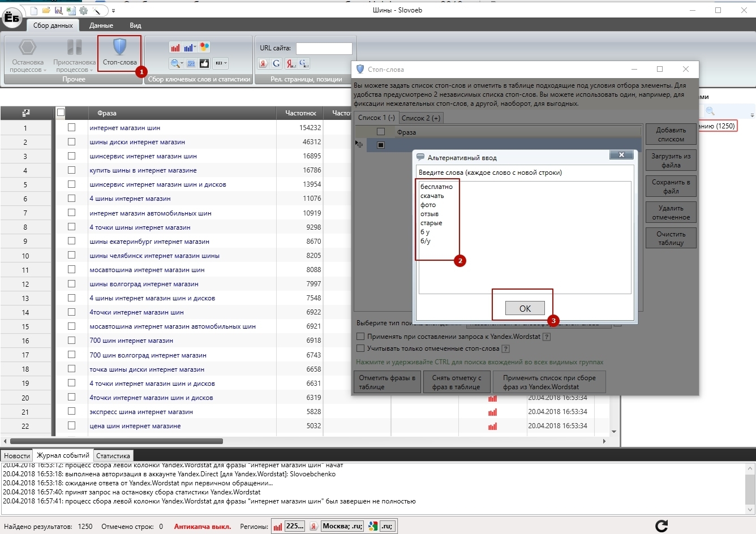The width and height of the screenshot is (756, 534).
Task: Click OK in Альтернативный ввод dialog
Action: point(525,308)
